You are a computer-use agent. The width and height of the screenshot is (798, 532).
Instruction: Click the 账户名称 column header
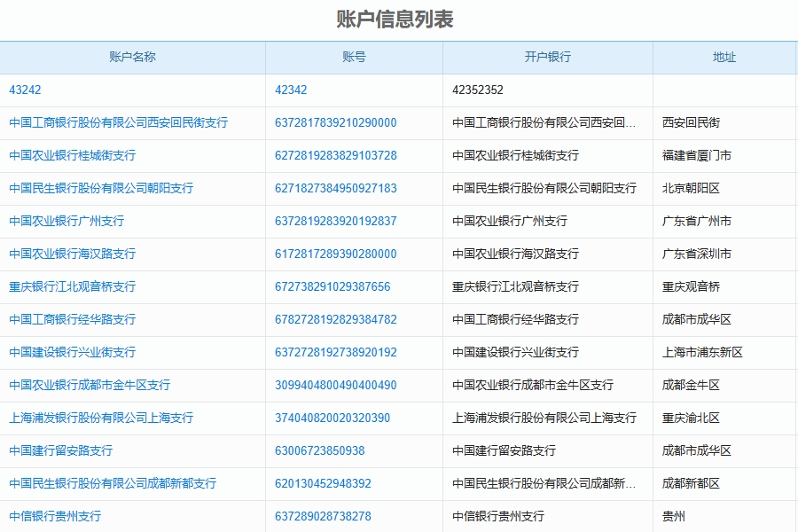coord(133,57)
